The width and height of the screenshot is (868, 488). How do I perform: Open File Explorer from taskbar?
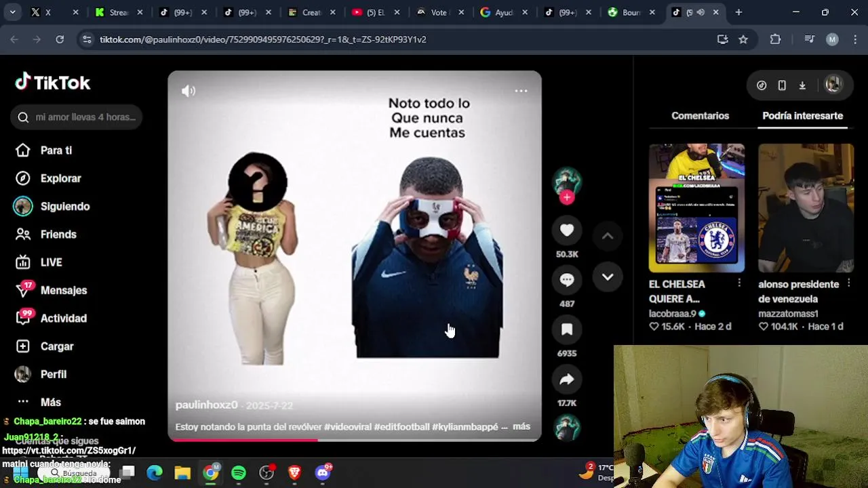coord(182,473)
